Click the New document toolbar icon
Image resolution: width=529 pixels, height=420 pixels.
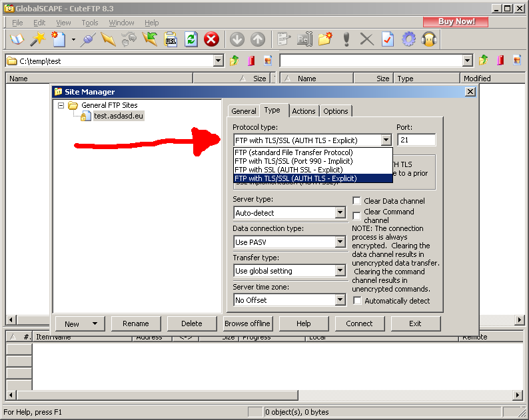click(59, 39)
